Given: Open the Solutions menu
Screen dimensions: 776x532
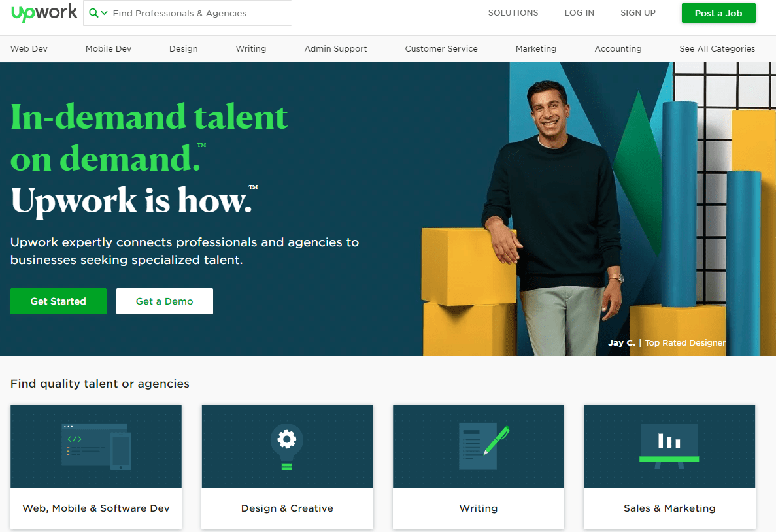Looking at the screenshot, I should click(513, 13).
